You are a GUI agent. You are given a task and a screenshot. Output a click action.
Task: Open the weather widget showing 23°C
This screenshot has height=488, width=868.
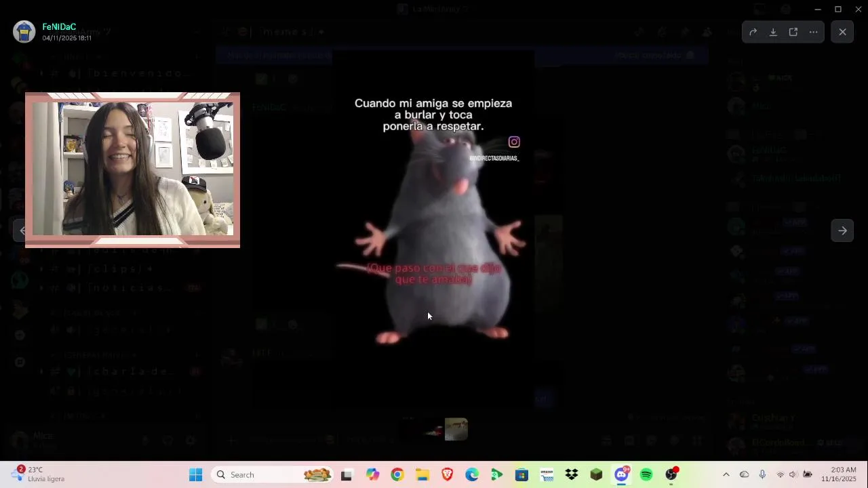(39, 474)
